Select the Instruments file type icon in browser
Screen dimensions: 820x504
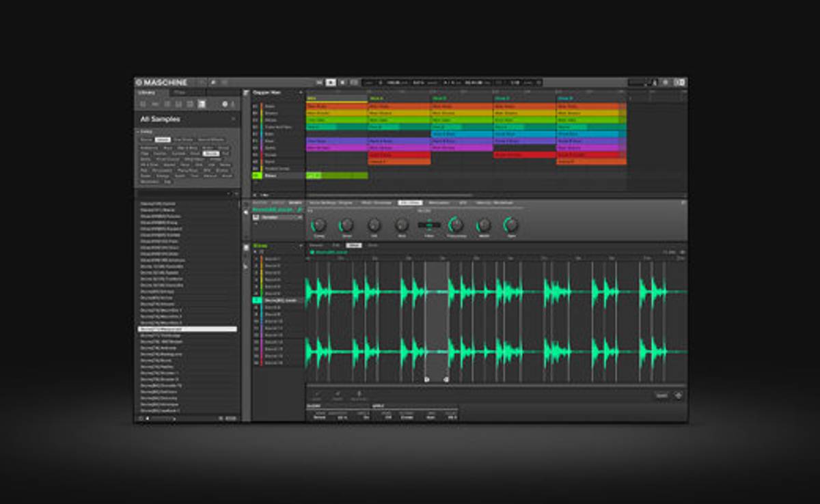178,104
